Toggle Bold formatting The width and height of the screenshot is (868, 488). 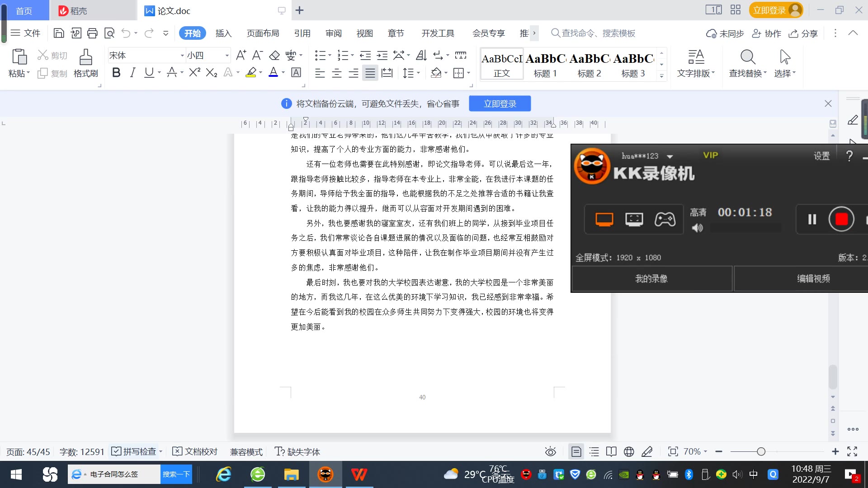(116, 73)
